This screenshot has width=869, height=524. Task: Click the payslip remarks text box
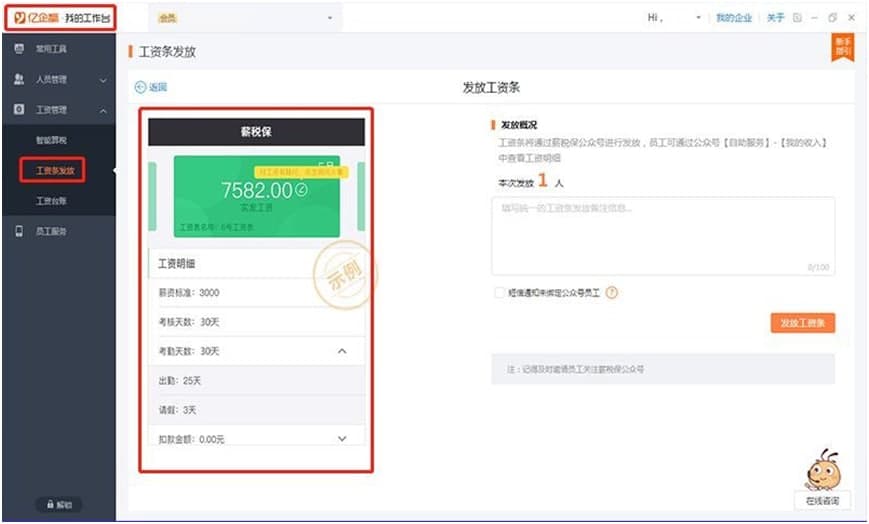click(662, 235)
